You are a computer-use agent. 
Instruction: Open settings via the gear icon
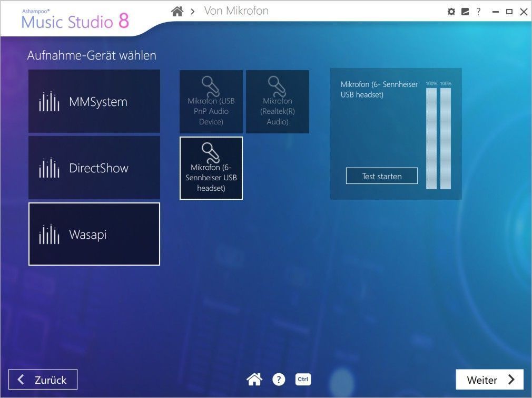tap(451, 12)
